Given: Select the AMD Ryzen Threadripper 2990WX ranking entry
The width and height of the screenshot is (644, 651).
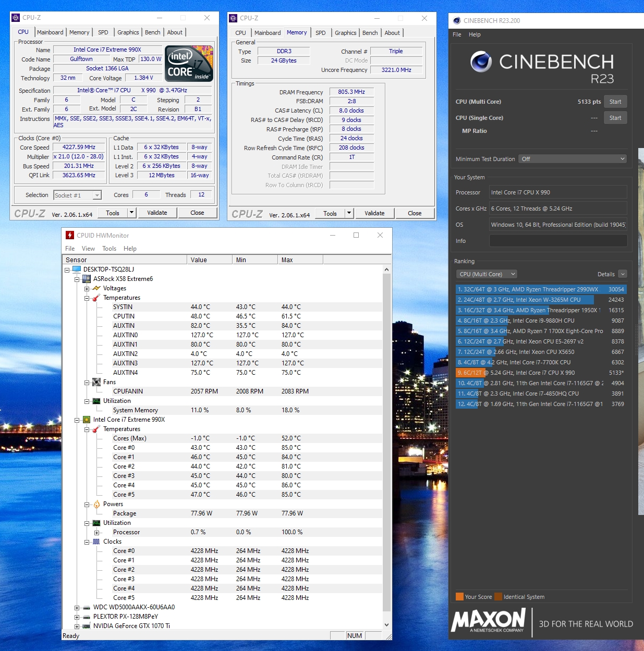Looking at the screenshot, I should tap(541, 289).
